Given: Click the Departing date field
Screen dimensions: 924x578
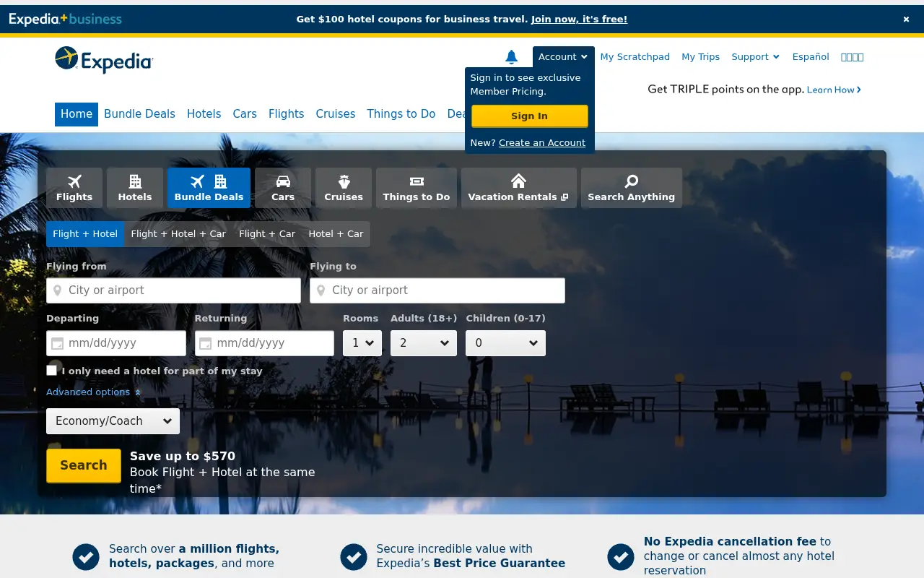Looking at the screenshot, I should point(116,343).
